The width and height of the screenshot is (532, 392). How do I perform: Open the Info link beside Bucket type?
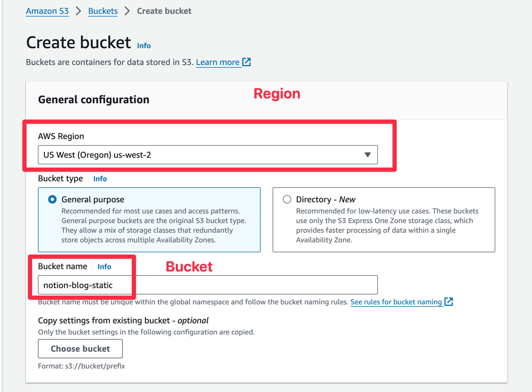[100, 179]
